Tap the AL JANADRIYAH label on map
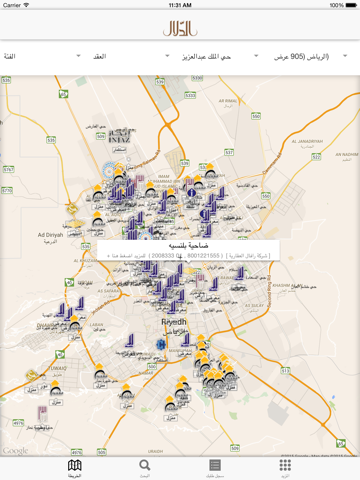Image resolution: width=360 pixels, height=480 pixels. (307, 141)
